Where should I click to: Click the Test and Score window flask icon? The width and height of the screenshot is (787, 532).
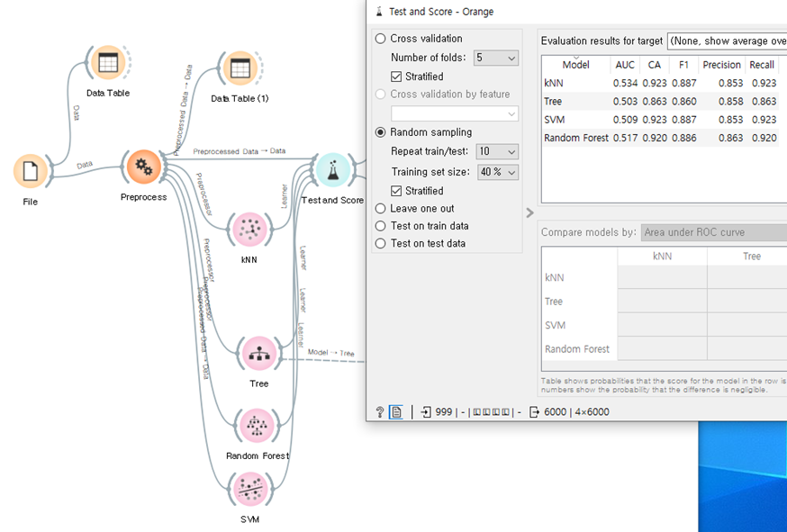click(379, 11)
